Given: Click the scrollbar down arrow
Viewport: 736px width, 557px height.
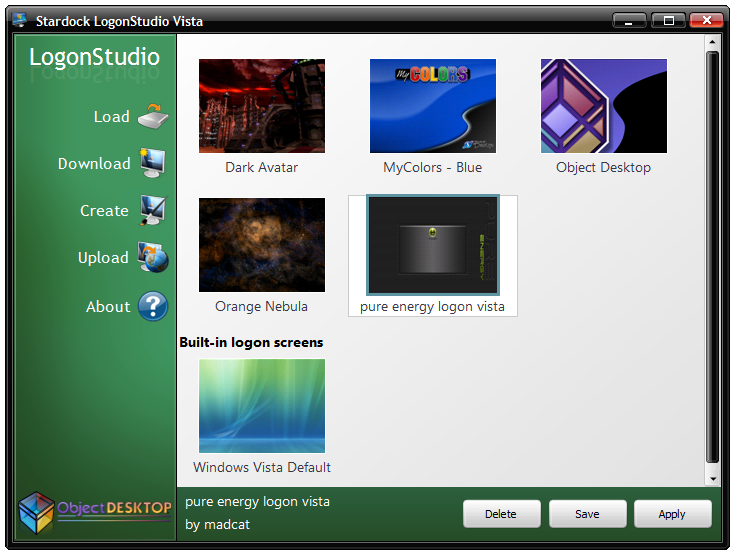Looking at the screenshot, I should (713, 479).
